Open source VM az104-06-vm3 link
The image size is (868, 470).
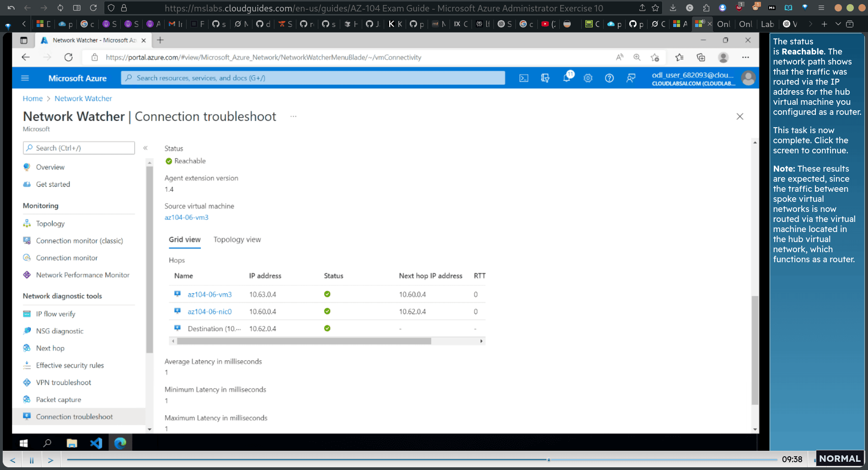187,217
